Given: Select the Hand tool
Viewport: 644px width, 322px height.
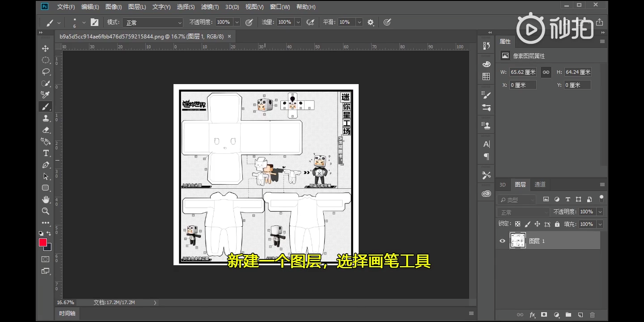Looking at the screenshot, I should pyautogui.click(x=46, y=199).
